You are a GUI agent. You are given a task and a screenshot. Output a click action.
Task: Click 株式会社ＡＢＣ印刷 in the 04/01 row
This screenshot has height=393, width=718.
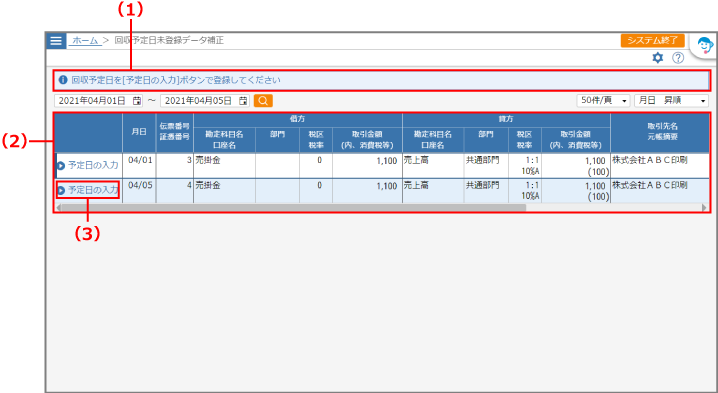pos(650,161)
